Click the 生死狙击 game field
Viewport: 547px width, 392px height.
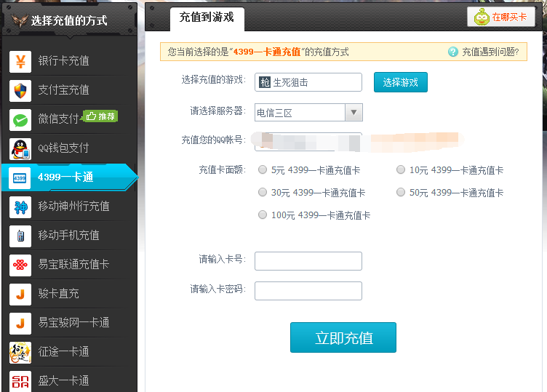tap(308, 82)
